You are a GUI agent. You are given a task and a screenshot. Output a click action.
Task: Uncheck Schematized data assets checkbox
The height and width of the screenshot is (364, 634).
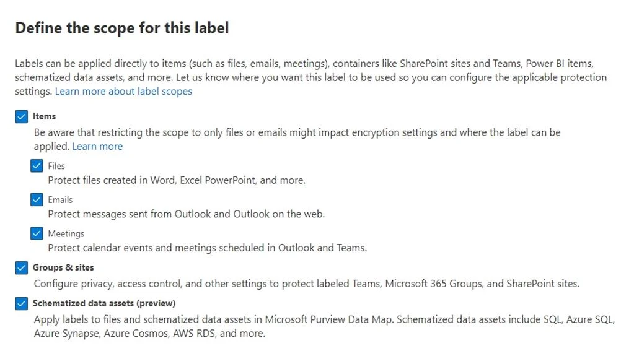tap(22, 303)
